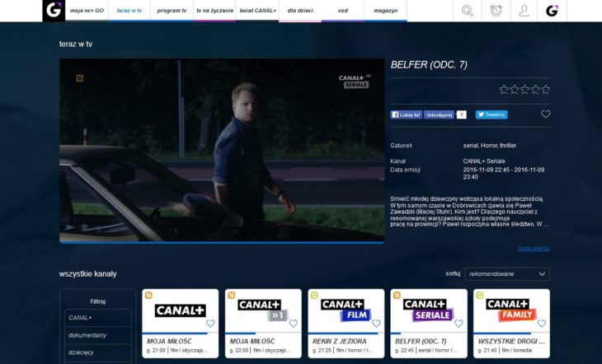Open the vod menu item
The width and height of the screenshot is (602, 364).
click(x=343, y=11)
